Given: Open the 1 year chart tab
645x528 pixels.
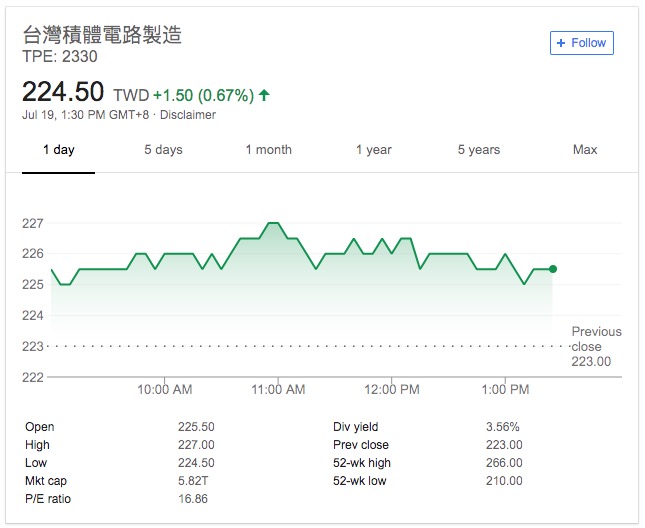Looking at the screenshot, I should coord(374,150).
